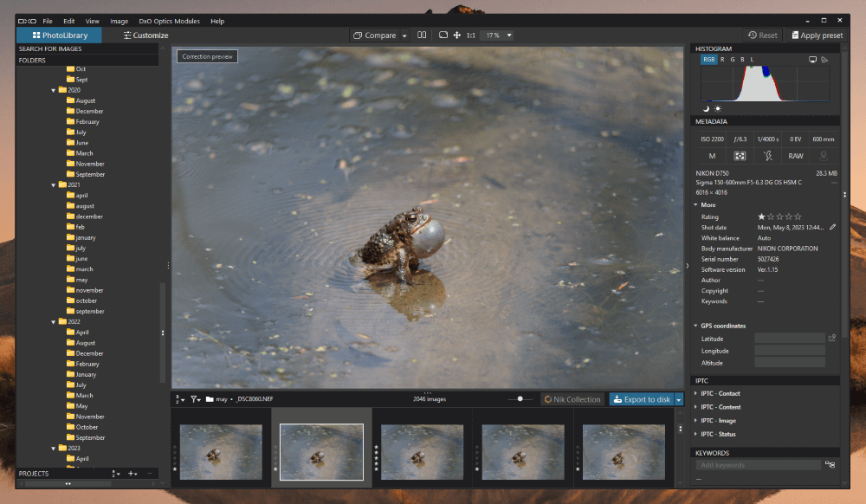866x504 pixels.
Task: Toggle side-by-side comparison view icon
Action: tap(422, 35)
